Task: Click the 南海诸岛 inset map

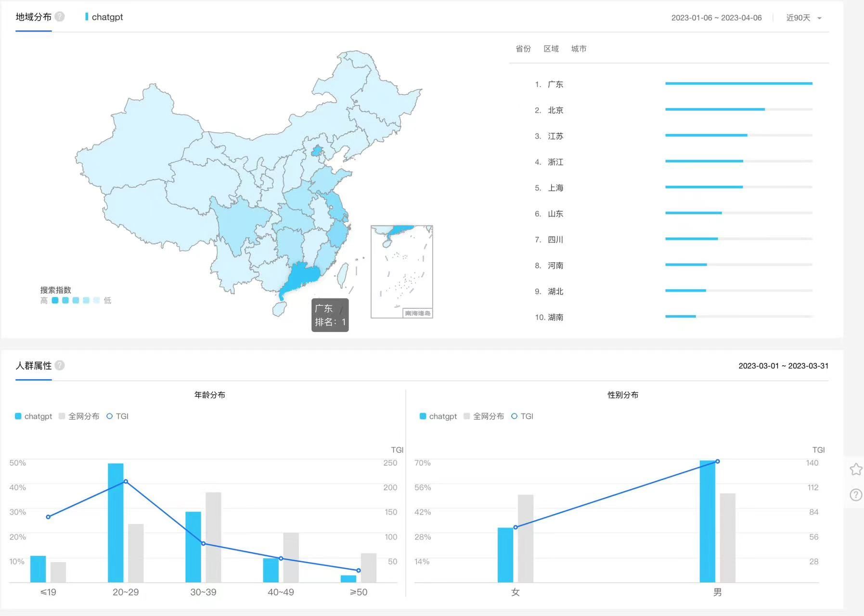Action: 401,272
